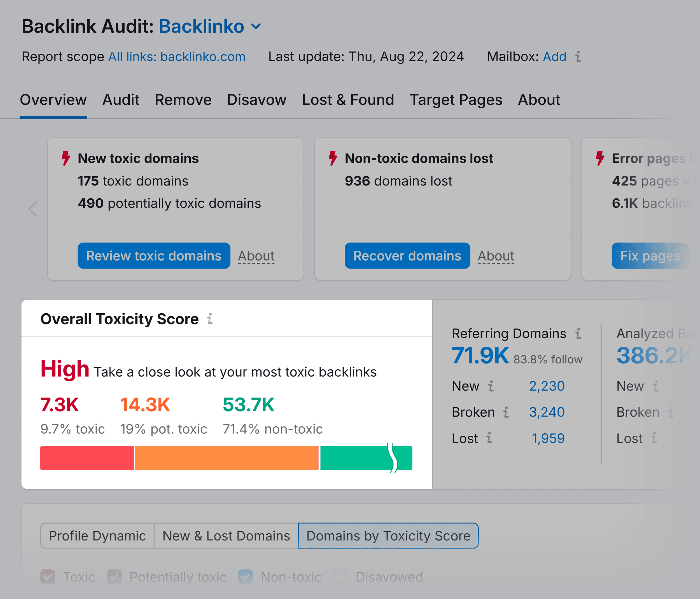Image resolution: width=700 pixels, height=599 pixels.
Task: Open the All links: backlinko.com report scope link
Action: point(177,57)
